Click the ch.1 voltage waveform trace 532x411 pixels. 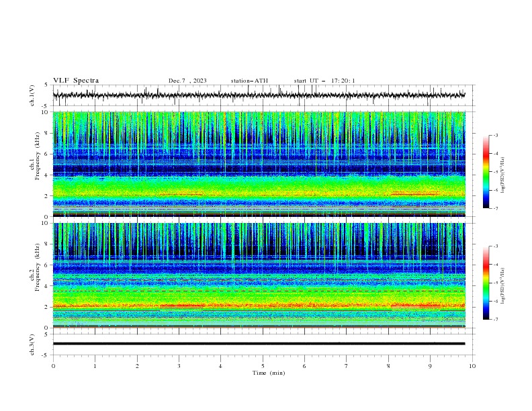point(259,95)
